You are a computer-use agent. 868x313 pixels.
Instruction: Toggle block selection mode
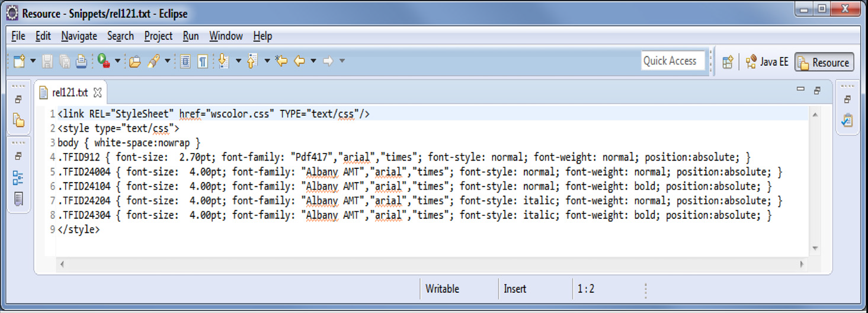(x=185, y=61)
